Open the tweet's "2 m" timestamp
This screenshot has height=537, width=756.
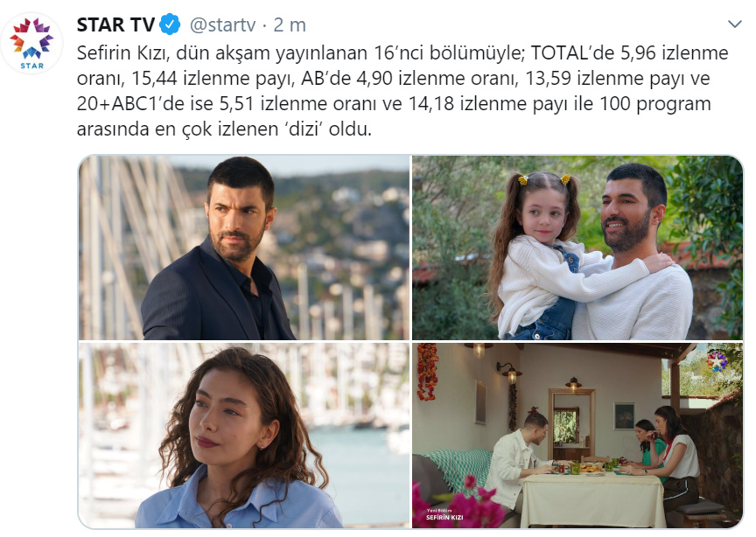pyautogui.click(x=290, y=25)
